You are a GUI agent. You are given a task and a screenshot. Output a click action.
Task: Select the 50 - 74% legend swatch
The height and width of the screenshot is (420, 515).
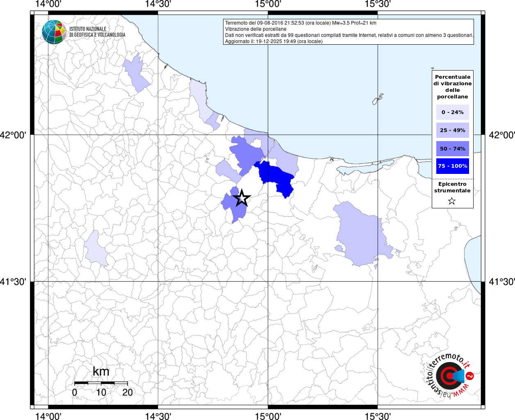click(x=452, y=148)
